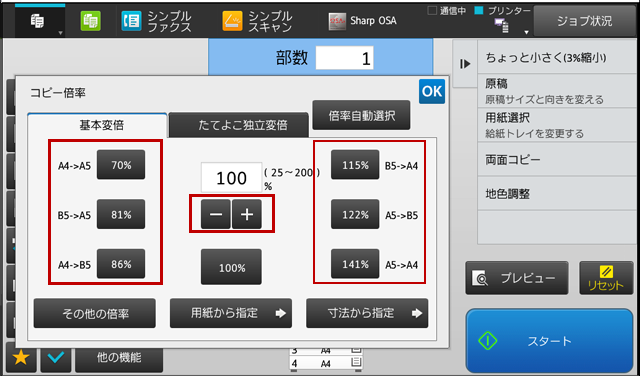Decrease ratio with minus button
Image resolution: width=640 pixels, height=376 pixels.
click(x=216, y=214)
